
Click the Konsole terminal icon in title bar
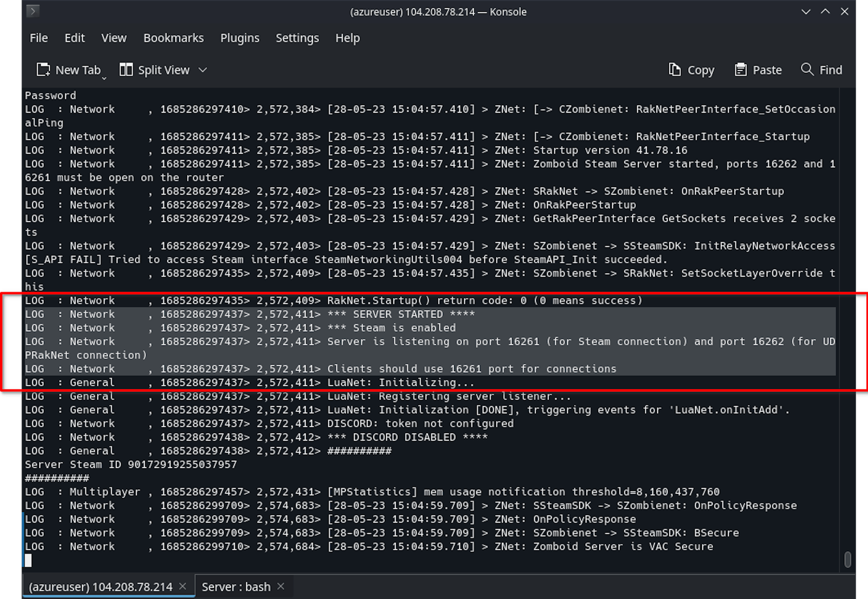click(x=33, y=11)
